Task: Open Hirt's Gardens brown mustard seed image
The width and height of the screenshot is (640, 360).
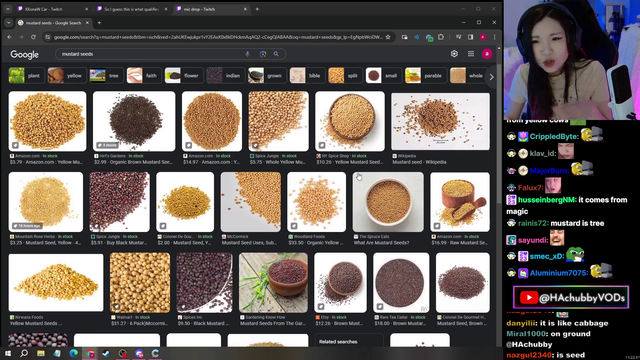Action: [134, 121]
